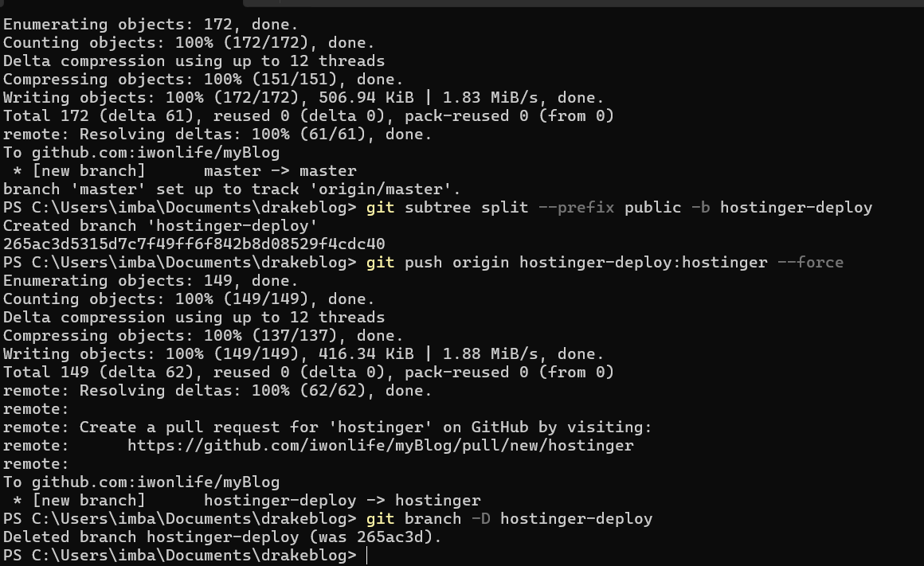The height and width of the screenshot is (566, 924).
Task: Click the 'Enumerating objects: 149' line
Action: coord(151,281)
